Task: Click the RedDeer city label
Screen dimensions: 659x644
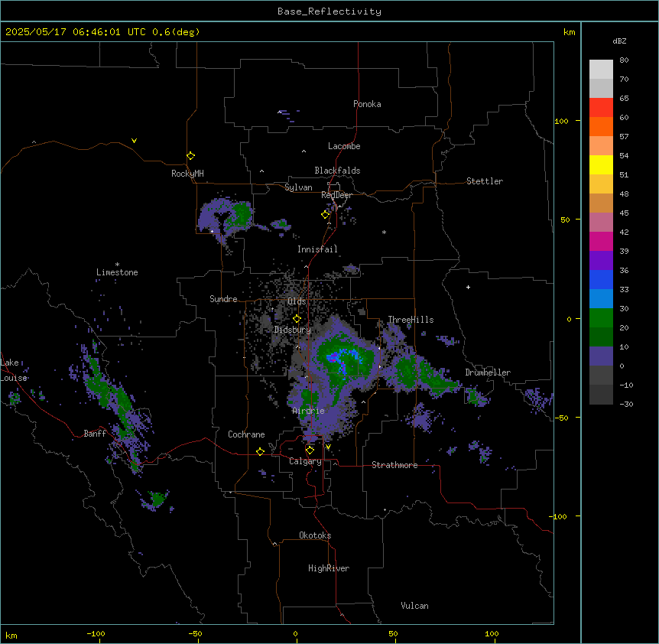Action: tap(336, 195)
